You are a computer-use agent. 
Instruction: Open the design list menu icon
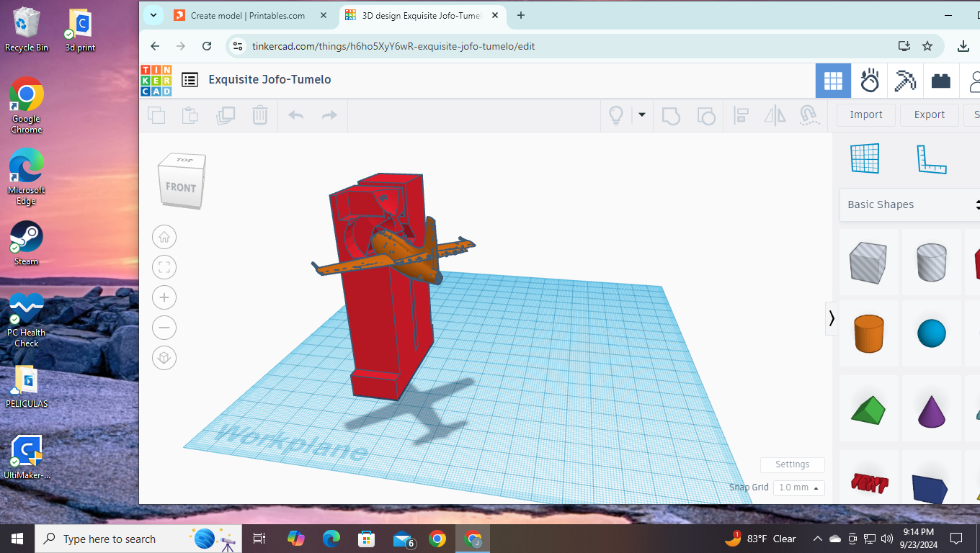(x=190, y=80)
